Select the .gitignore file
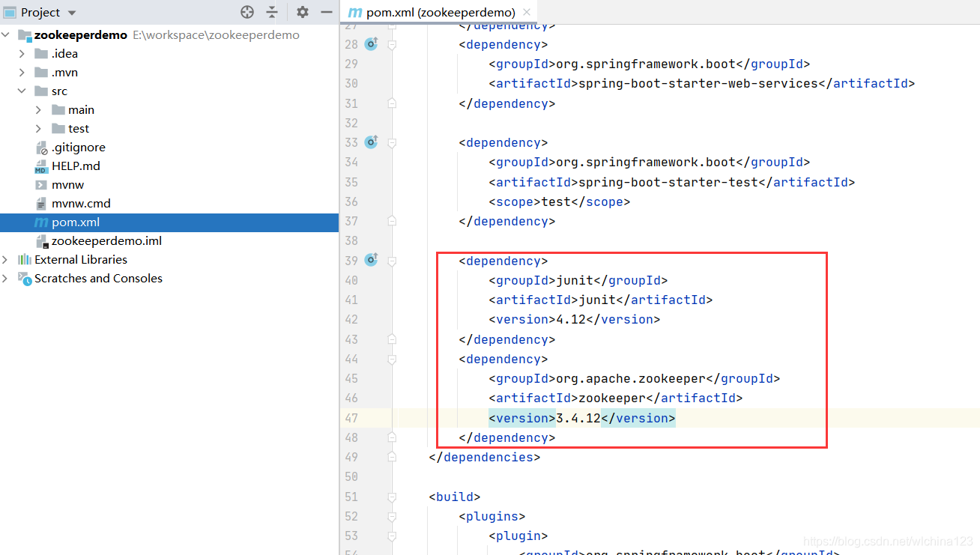The width and height of the screenshot is (980, 555). 78,148
